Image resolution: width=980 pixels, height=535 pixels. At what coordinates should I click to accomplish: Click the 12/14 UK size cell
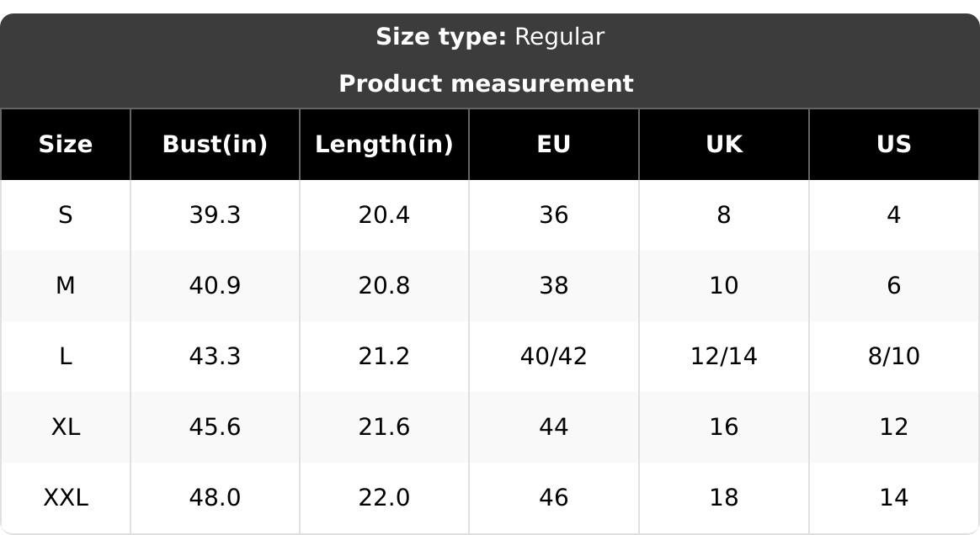pos(724,357)
